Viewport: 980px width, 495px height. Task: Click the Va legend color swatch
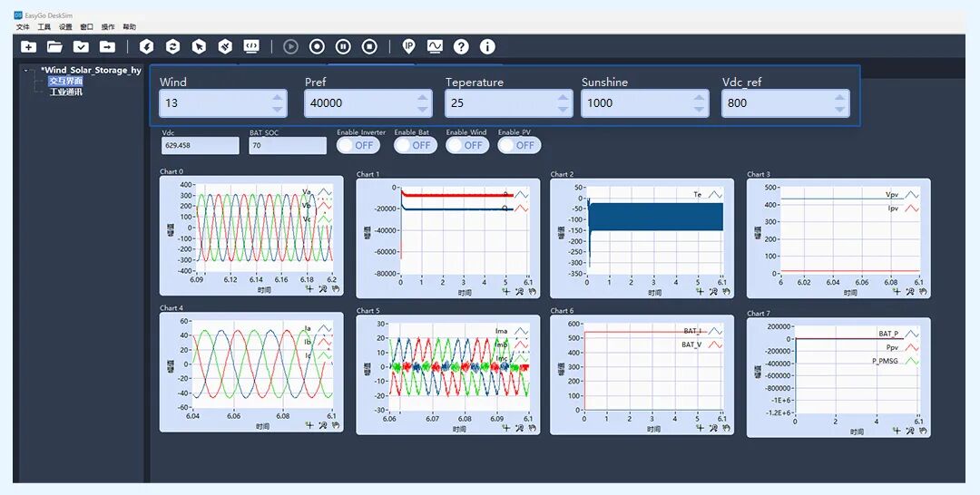[x=325, y=191]
